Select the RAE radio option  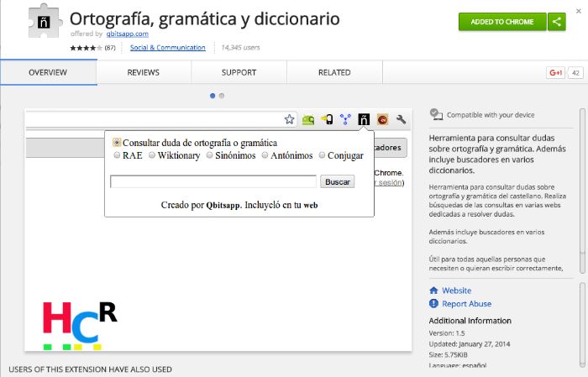tap(117, 155)
